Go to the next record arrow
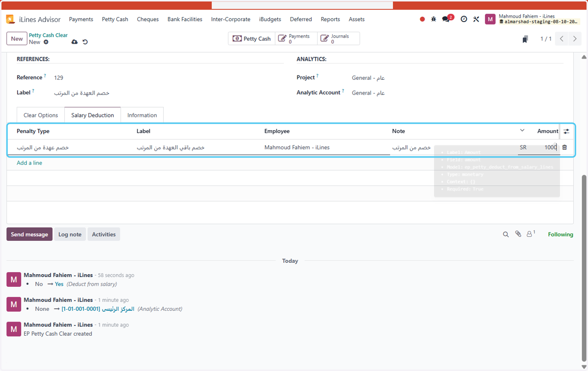This screenshot has width=588, height=371. tap(575, 39)
